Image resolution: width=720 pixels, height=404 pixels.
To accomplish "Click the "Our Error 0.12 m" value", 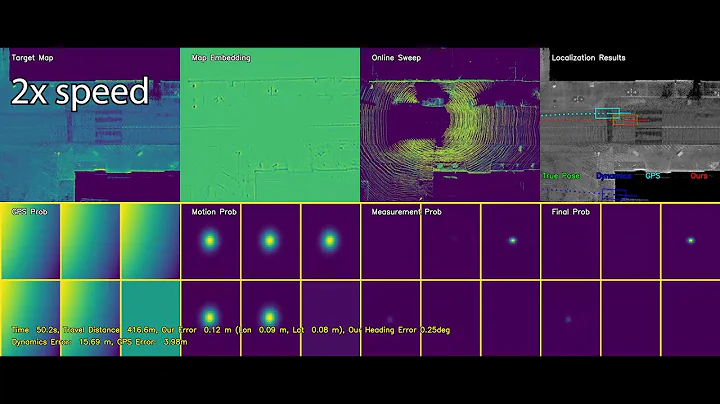I will coord(197,330).
